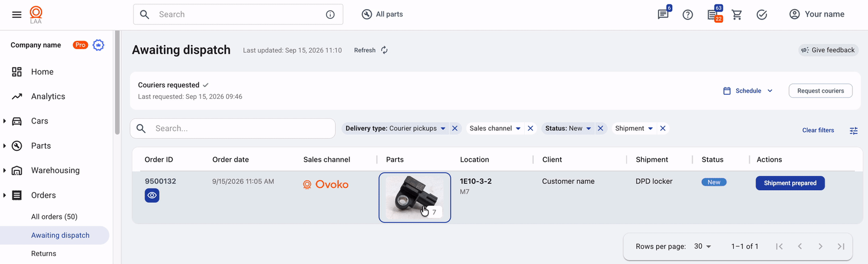Image resolution: width=868 pixels, height=264 pixels.
Task: Click the New status badge
Action: click(x=714, y=182)
